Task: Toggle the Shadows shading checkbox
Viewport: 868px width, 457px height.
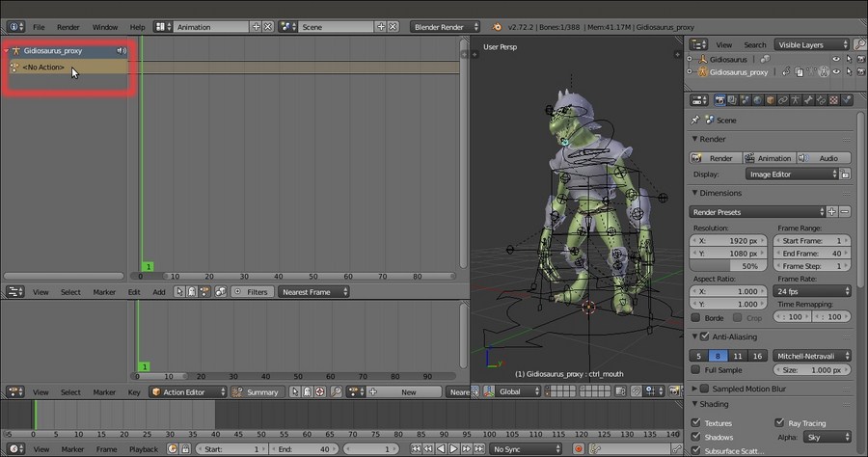Action: pos(695,437)
